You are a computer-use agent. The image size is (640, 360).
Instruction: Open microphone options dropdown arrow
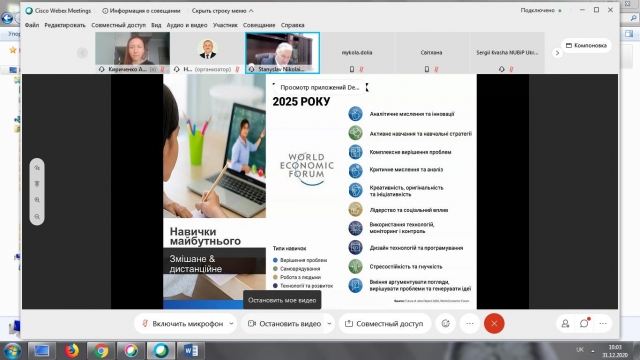[231, 324]
